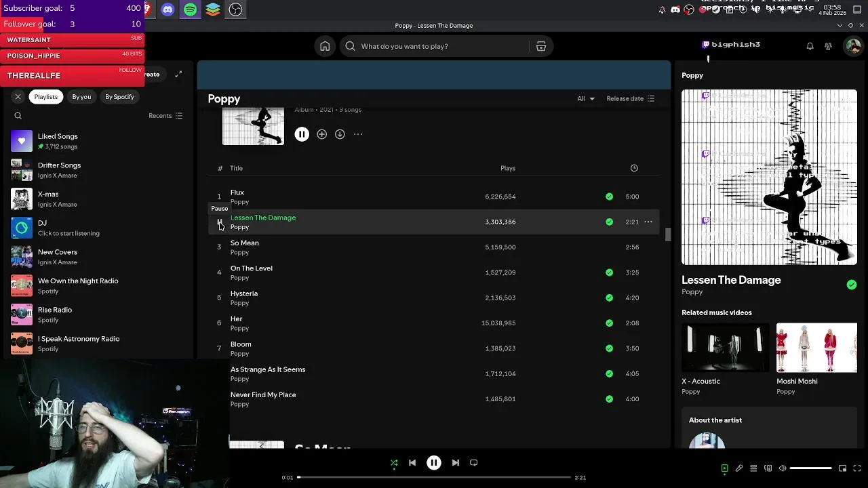Screen dimensions: 868x488
Task: Toggle the Now Playing view
Action: (724, 468)
